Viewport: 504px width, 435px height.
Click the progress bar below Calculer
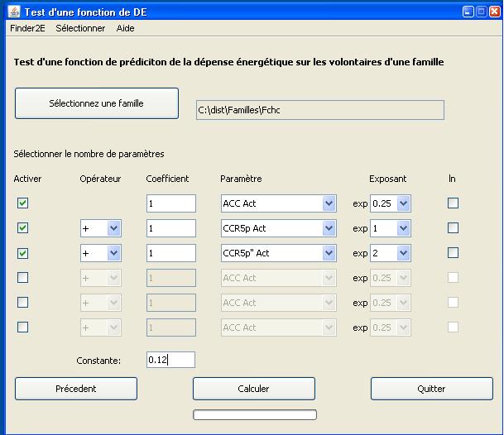255,414
